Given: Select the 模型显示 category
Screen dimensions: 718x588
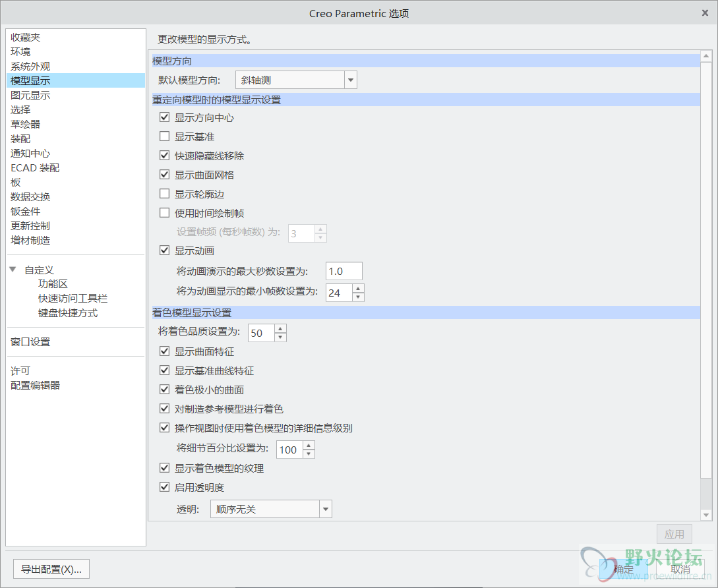Looking at the screenshot, I should 76,80.
